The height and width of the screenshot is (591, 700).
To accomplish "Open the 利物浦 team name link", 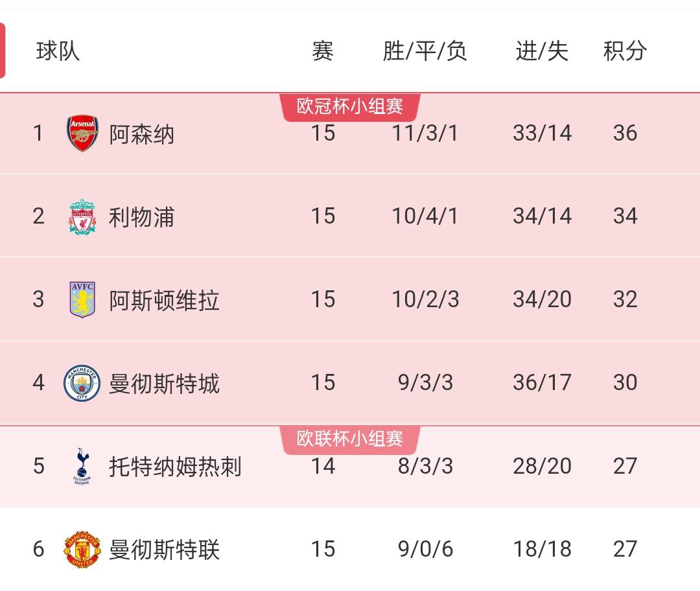I will [141, 217].
